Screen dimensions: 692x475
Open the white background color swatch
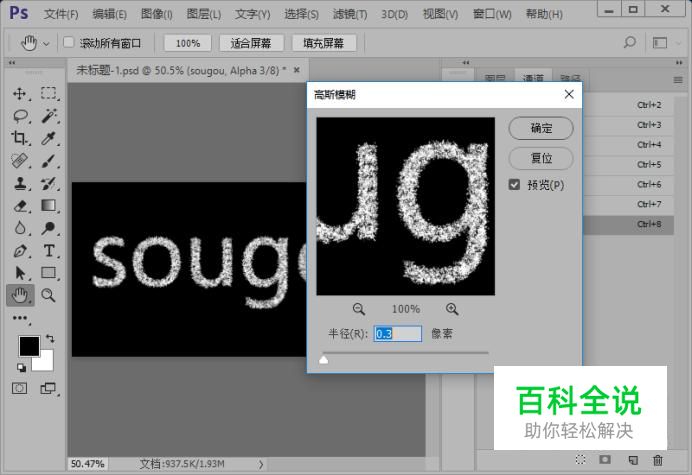(47, 362)
